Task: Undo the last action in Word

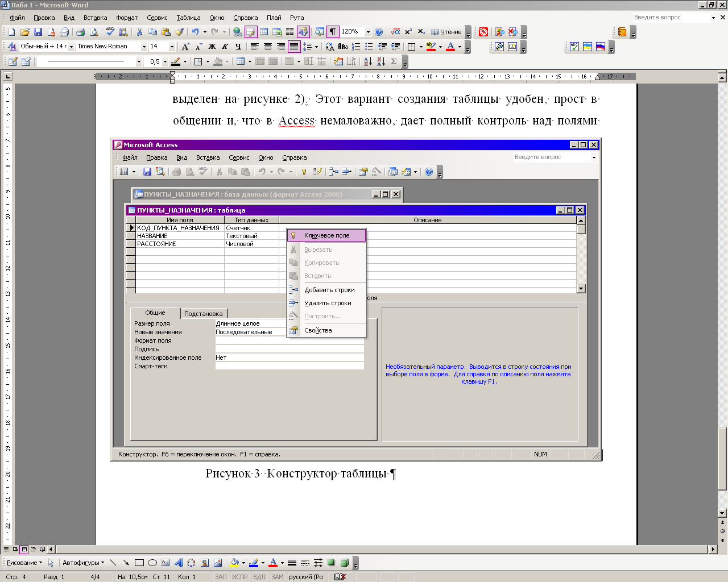Action: (196, 32)
